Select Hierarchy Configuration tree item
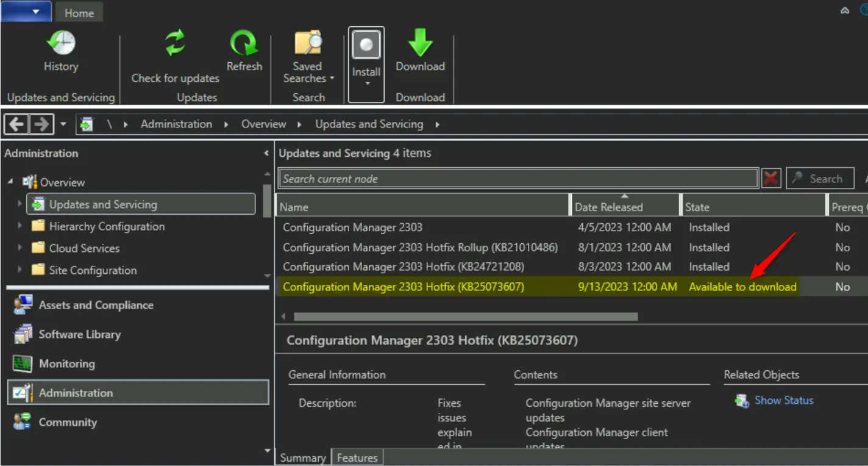Viewport: 868px width, 466px height. [x=107, y=226]
